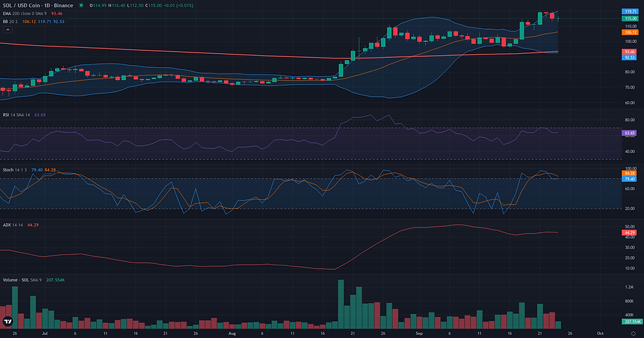Click ADX legend value 44.29
Screen dimensions: 644x338
pyautogui.click(x=33, y=224)
